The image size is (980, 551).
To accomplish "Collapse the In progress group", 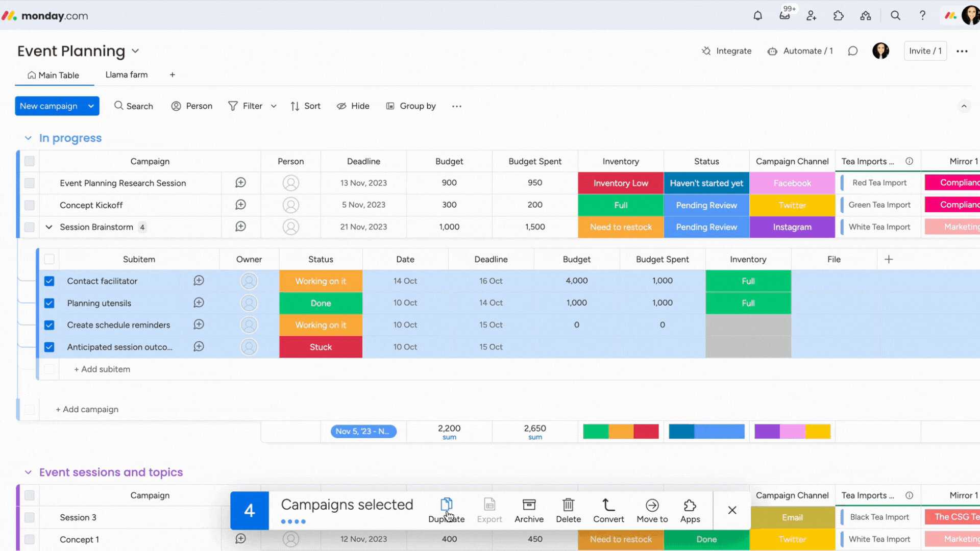I will pyautogui.click(x=28, y=138).
